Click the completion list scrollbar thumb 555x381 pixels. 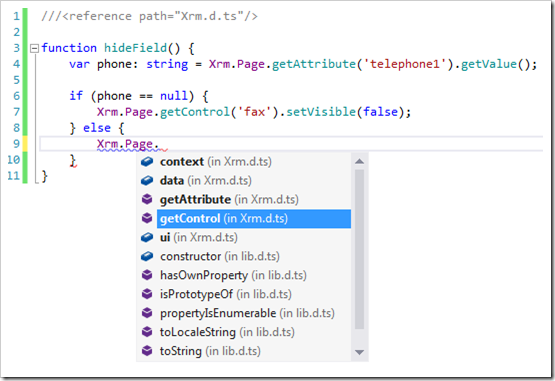(360, 249)
